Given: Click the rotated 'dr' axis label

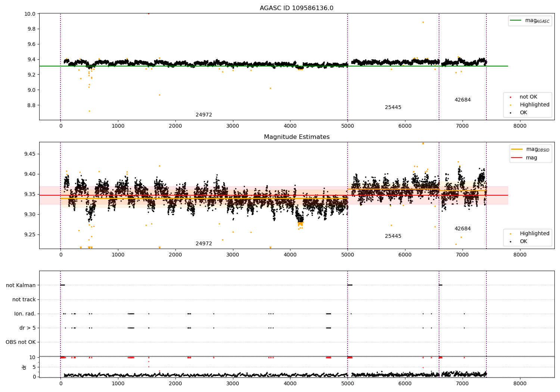Looking at the screenshot, I should point(24,367).
